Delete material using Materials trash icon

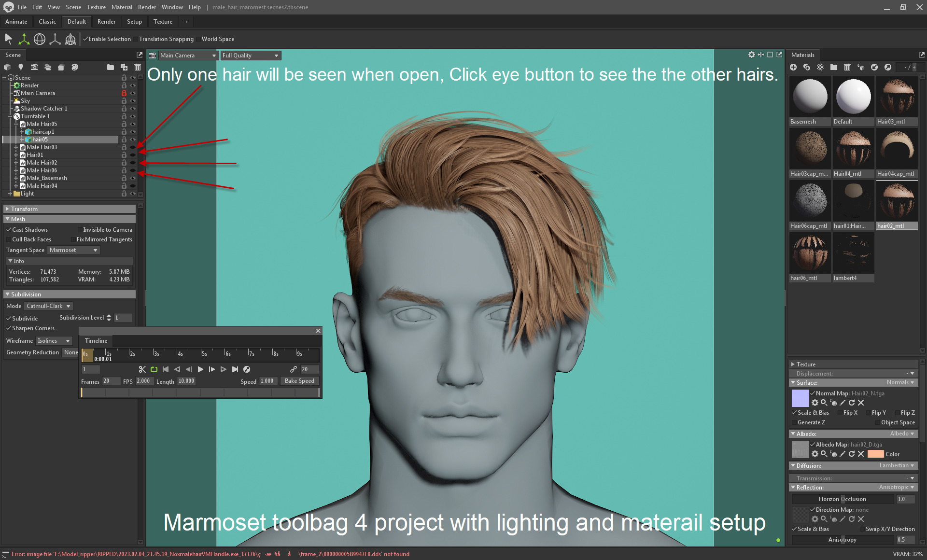click(x=847, y=67)
